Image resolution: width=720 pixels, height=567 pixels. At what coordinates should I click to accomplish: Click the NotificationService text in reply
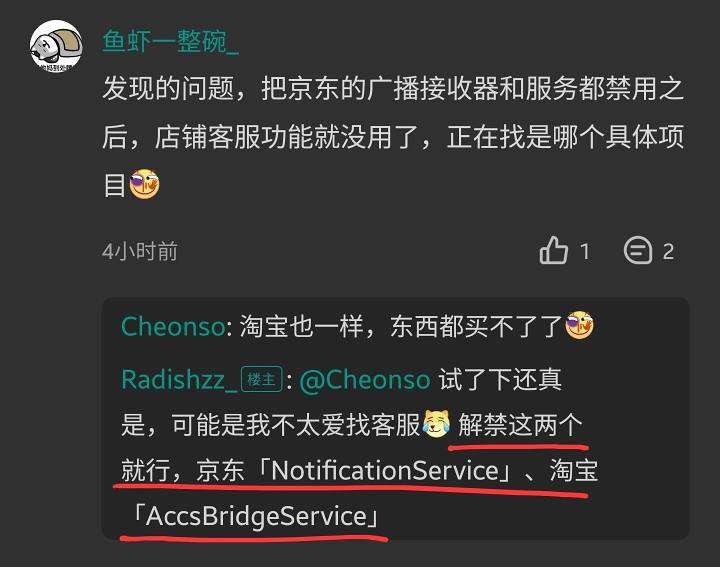point(385,471)
